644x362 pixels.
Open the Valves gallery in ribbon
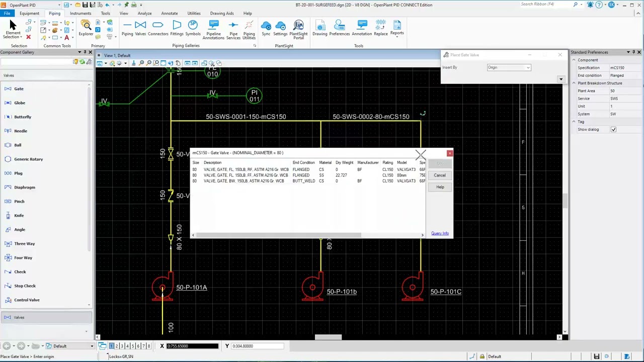[140, 28]
